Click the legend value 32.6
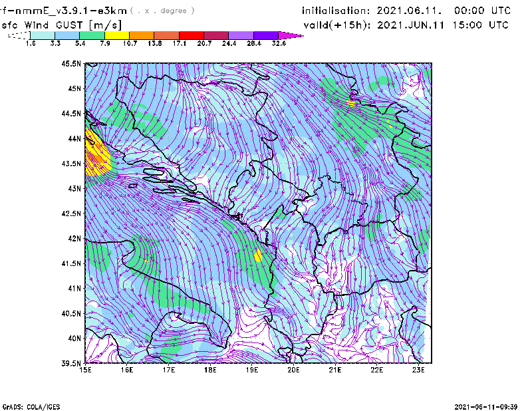Image resolution: width=532 pixels, height=411 pixels. 279,43
